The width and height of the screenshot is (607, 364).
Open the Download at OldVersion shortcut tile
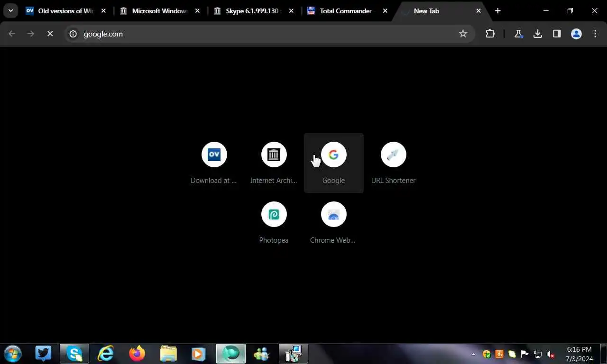pos(214,163)
